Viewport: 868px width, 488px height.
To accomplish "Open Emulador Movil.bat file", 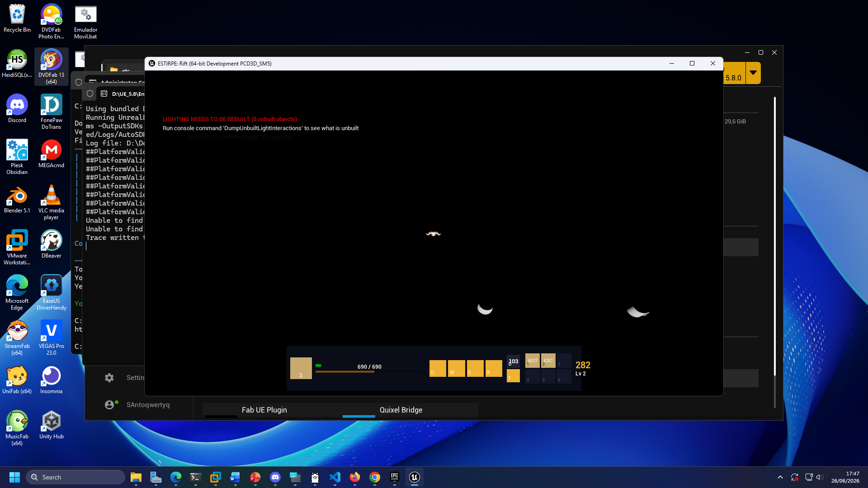I will click(x=85, y=22).
